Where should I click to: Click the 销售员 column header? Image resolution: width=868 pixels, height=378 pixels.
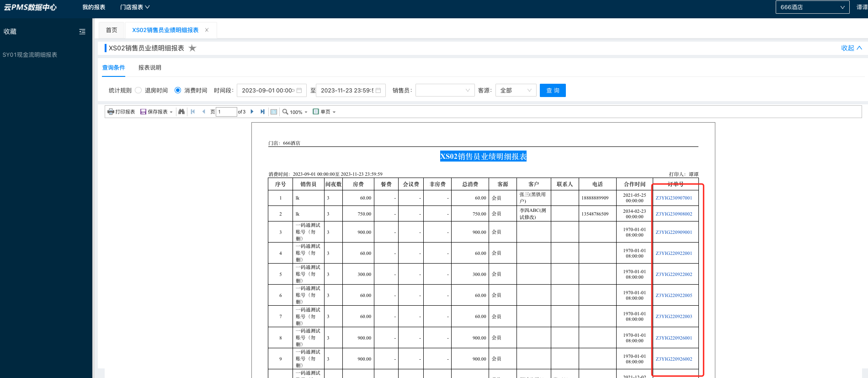308,184
